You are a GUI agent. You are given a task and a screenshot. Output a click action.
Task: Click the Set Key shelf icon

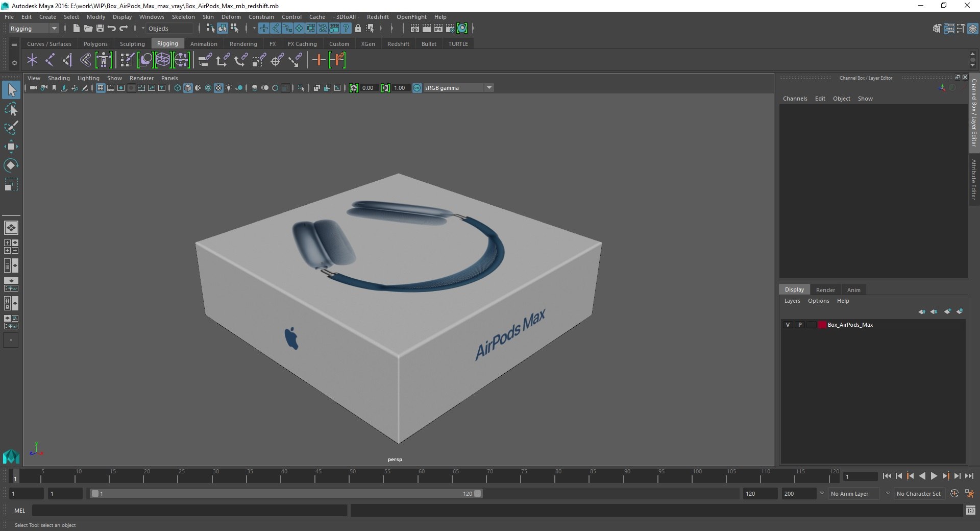coord(318,60)
